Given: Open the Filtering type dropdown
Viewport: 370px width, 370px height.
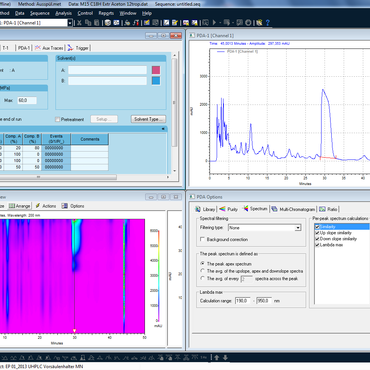Looking at the screenshot, I should 298,228.
